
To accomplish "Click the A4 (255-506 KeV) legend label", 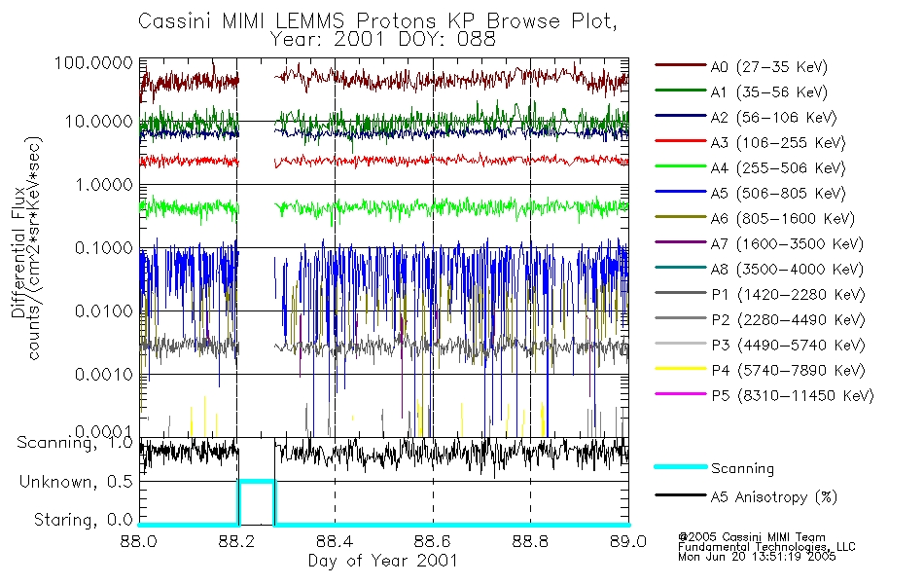I will pos(778,168).
